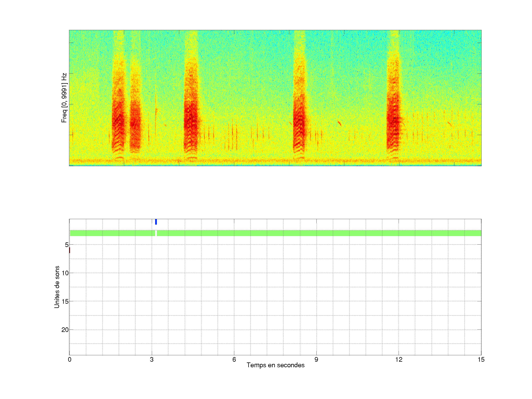
Task: Click the blue marker above the green bar
Action: pos(156,222)
